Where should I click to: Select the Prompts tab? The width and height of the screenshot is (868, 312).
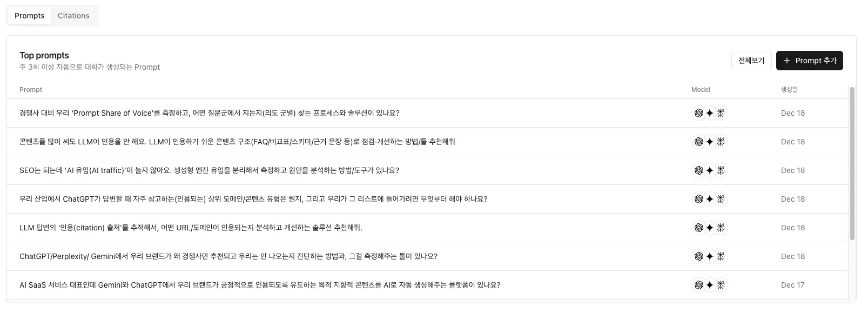(29, 15)
